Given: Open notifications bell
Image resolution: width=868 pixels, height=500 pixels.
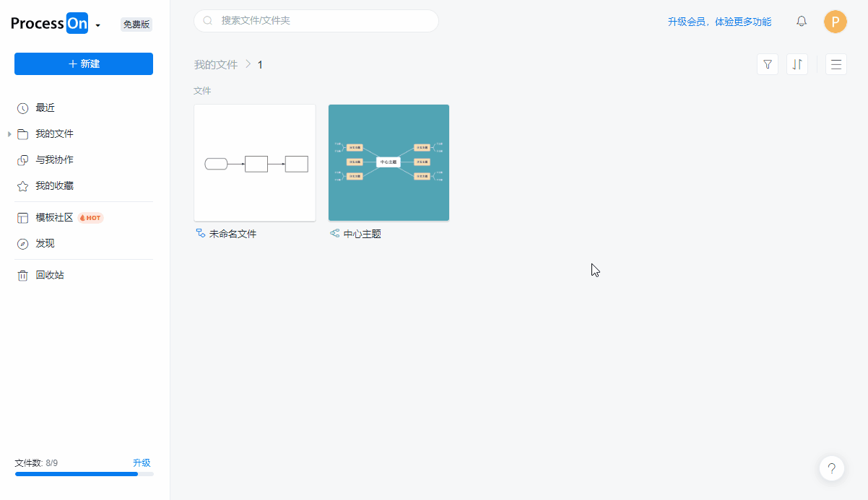Looking at the screenshot, I should [x=802, y=22].
